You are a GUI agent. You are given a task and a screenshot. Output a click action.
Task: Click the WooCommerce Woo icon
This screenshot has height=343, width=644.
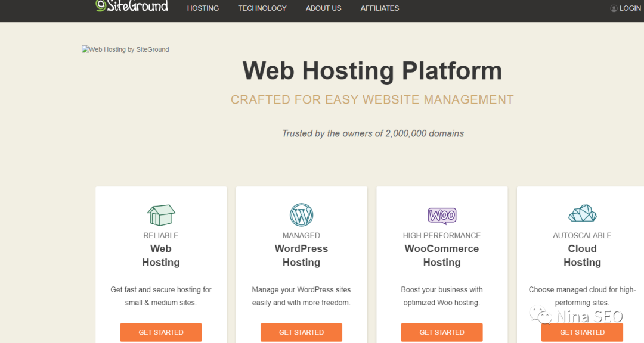click(442, 216)
